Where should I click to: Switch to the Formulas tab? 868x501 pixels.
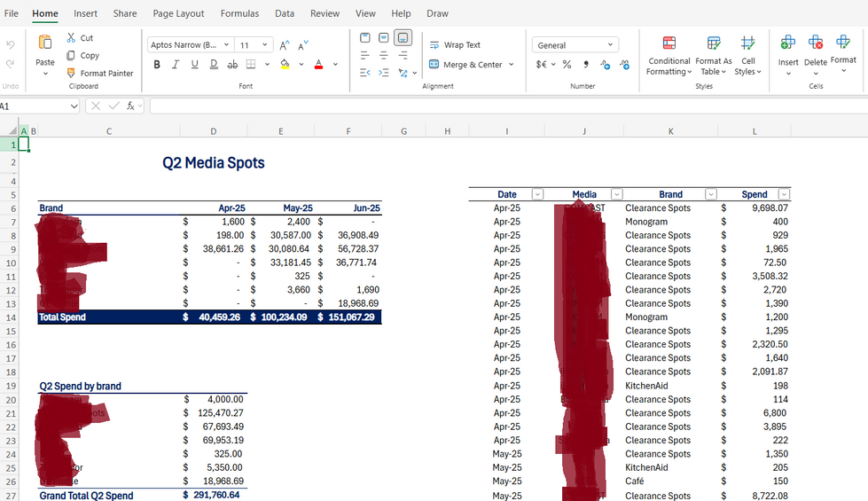(239, 13)
